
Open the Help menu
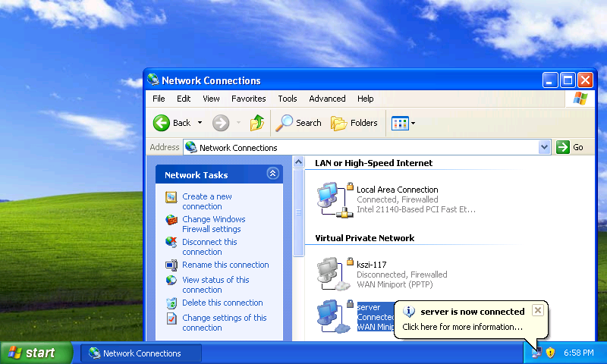point(365,99)
